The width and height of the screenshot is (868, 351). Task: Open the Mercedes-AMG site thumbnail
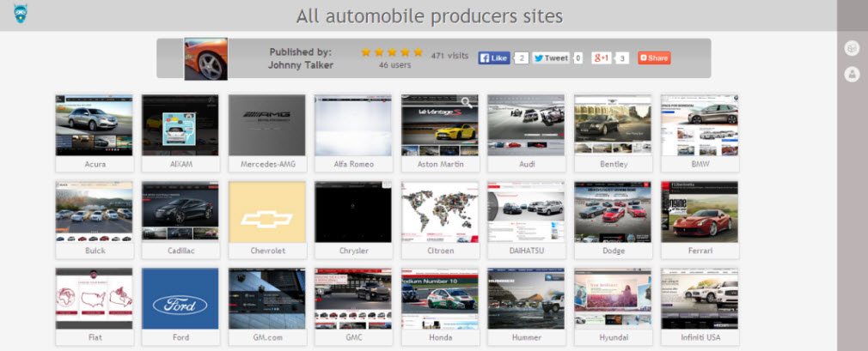[x=266, y=125]
